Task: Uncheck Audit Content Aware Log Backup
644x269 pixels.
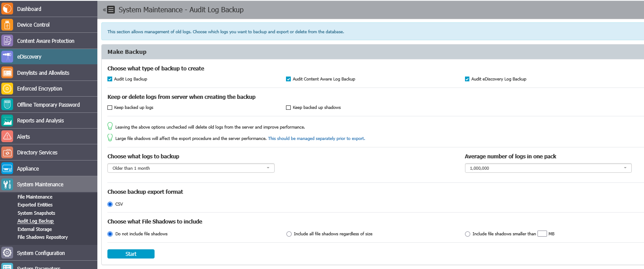Action: click(x=288, y=79)
